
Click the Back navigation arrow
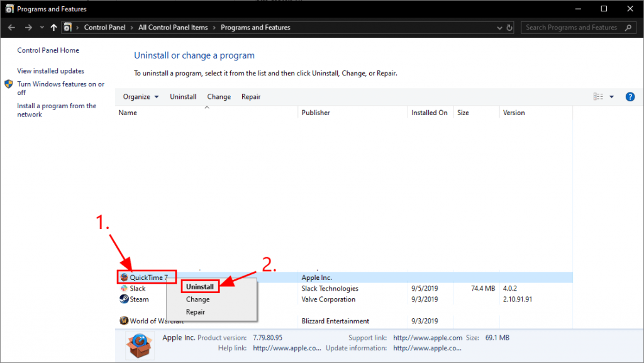tap(11, 28)
